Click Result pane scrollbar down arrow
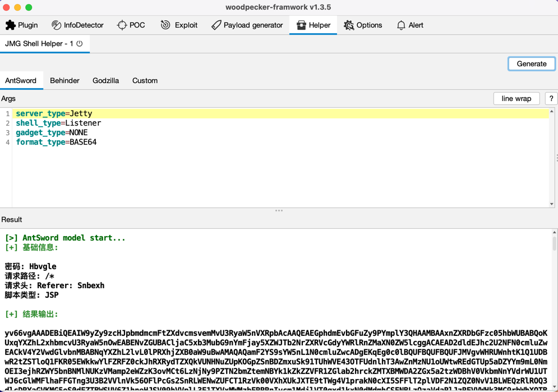The height and width of the screenshot is (392, 558). pos(554,388)
